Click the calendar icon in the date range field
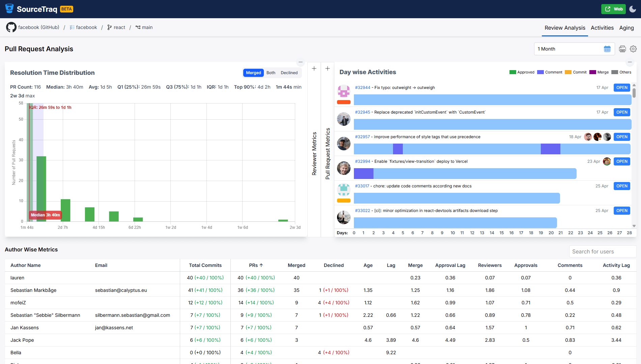Image resolution: width=641 pixels, height=364 pixels. point(607,49)
